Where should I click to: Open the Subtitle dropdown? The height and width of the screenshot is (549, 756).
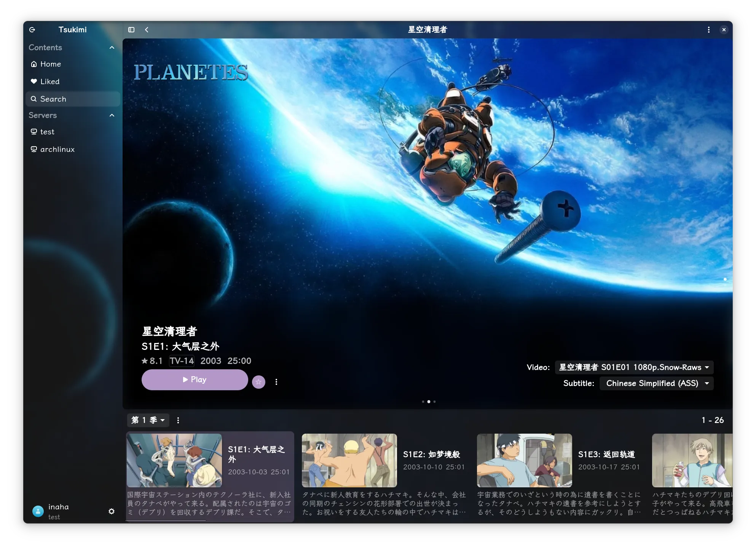[656, 383]
